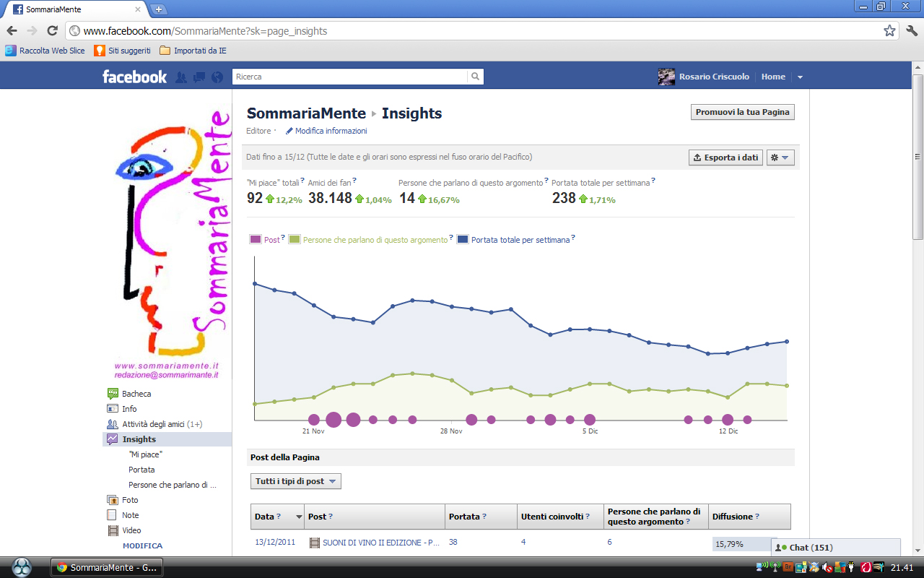The width and height of the screenshot is (924, 578).
Task: Toggle Portata totale per settimana legend
Action: click(513, 239)
